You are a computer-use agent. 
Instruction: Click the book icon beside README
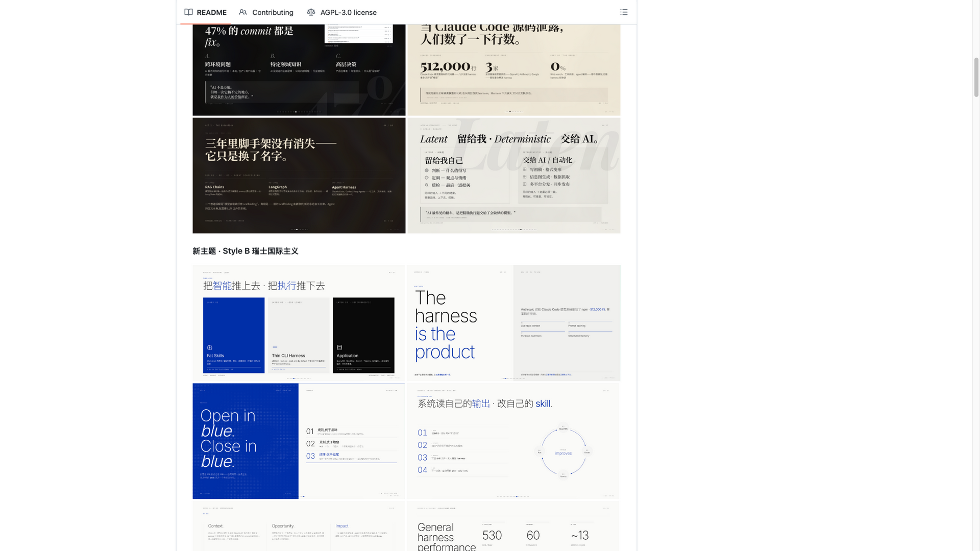click(x=188, y=12)
